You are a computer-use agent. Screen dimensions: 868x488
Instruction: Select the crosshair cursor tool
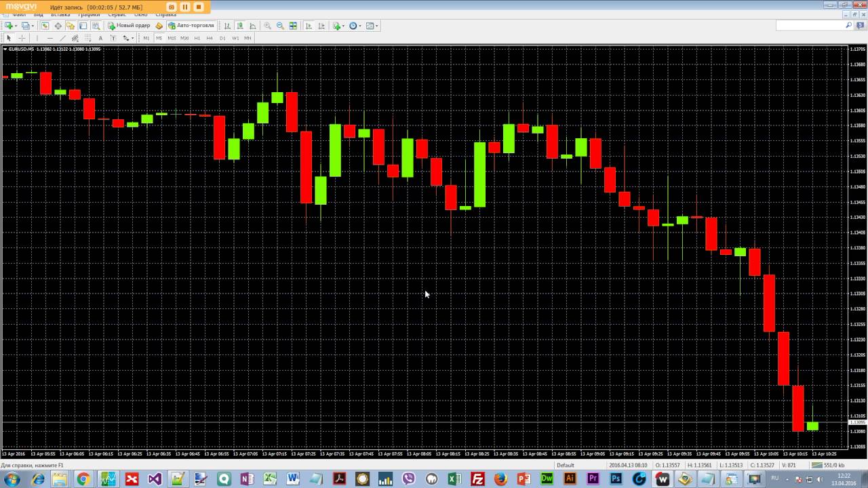[22, 38]
